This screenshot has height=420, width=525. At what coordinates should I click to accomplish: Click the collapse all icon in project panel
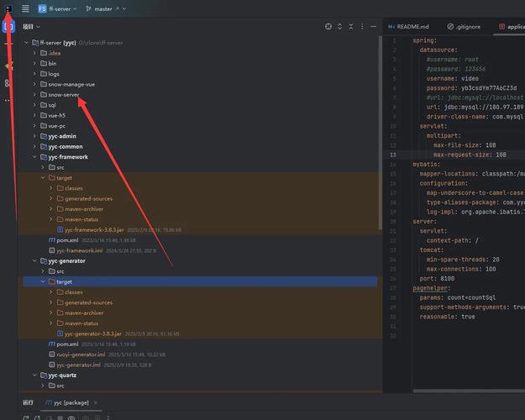[x=352, y=27]
